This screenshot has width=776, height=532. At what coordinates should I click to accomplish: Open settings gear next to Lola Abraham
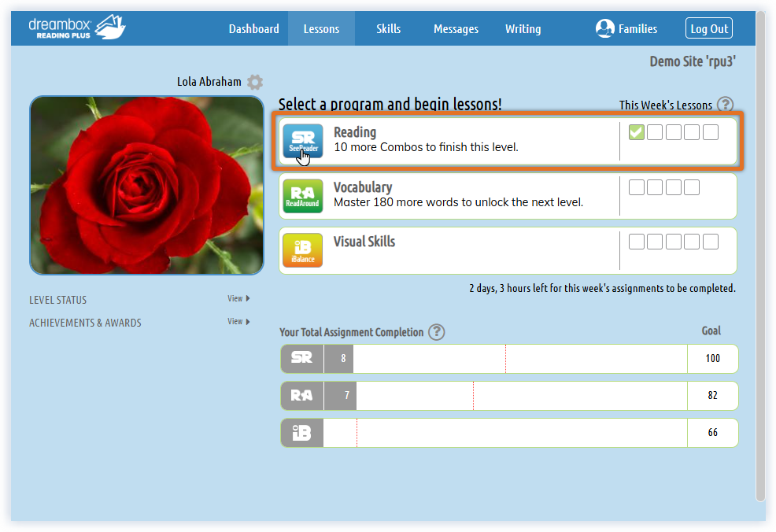255,82
